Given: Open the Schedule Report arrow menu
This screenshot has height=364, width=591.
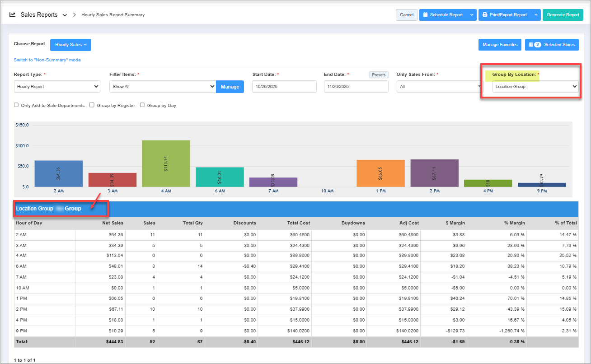Looking at the screenshot, I should [472, 15].
